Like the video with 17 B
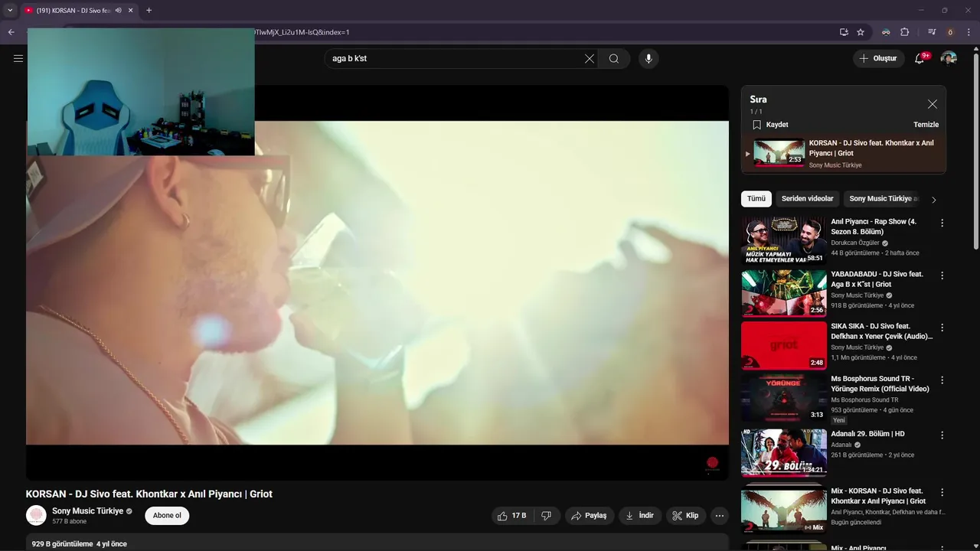 point(511,516)
